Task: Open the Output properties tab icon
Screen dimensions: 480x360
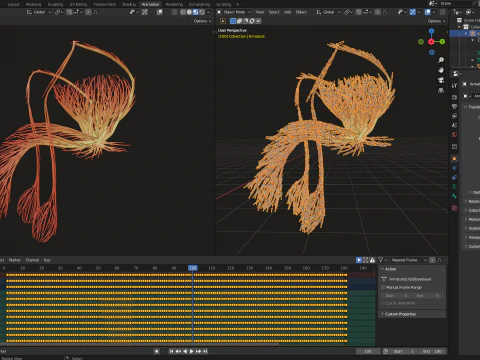Action: [x=454, y=107]
